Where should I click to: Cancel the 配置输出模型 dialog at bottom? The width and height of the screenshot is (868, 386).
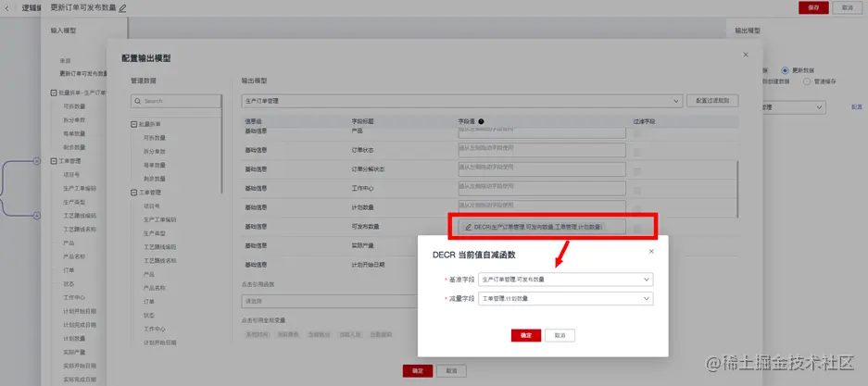(x=452, y=371)
